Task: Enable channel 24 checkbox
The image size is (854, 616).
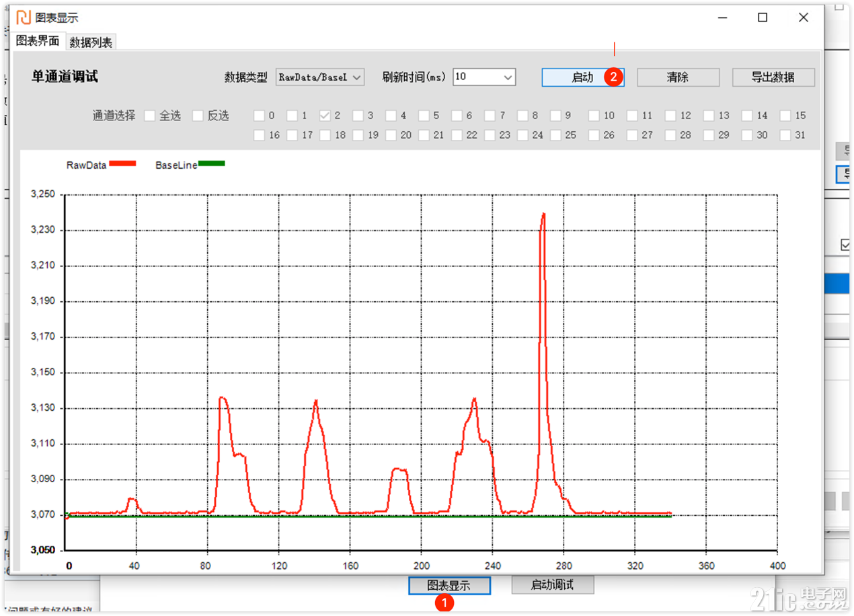Action: (x=523, y=135)
